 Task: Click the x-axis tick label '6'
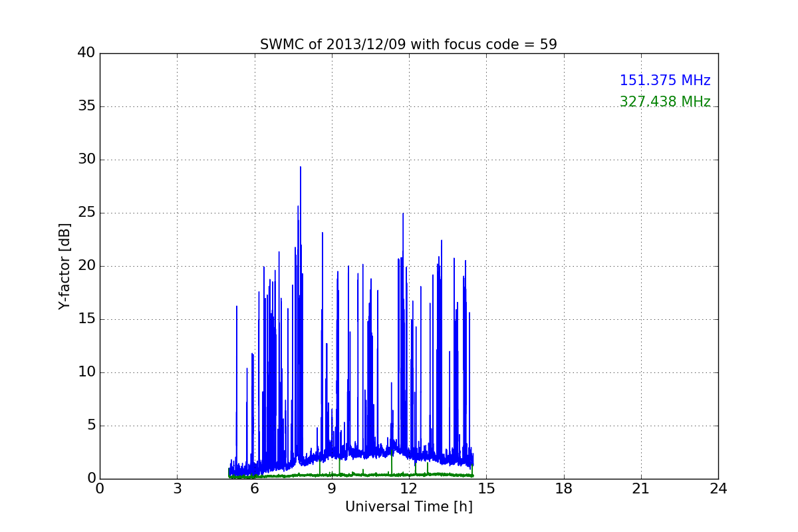254,489
